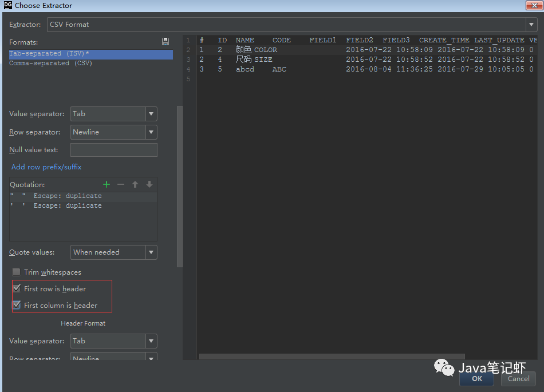Click the Null value text field
544x392 pixels.
tap(114, 150)
